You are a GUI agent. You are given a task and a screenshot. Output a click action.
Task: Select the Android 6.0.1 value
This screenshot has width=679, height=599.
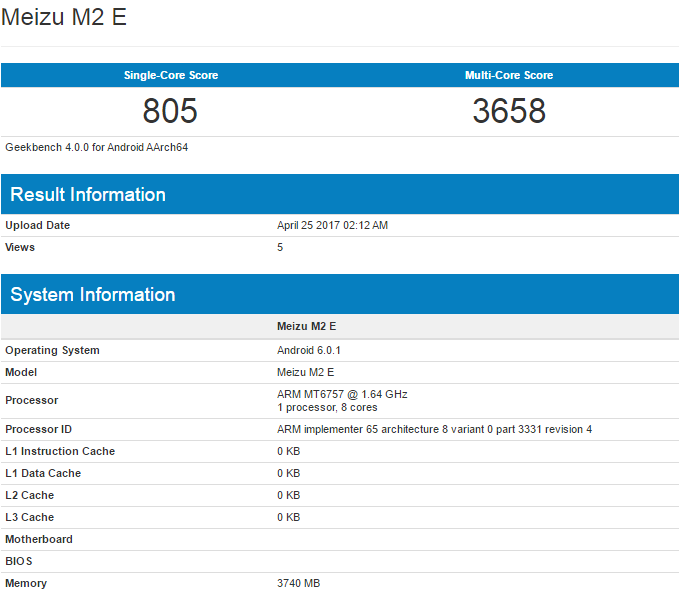coord(309,350)
